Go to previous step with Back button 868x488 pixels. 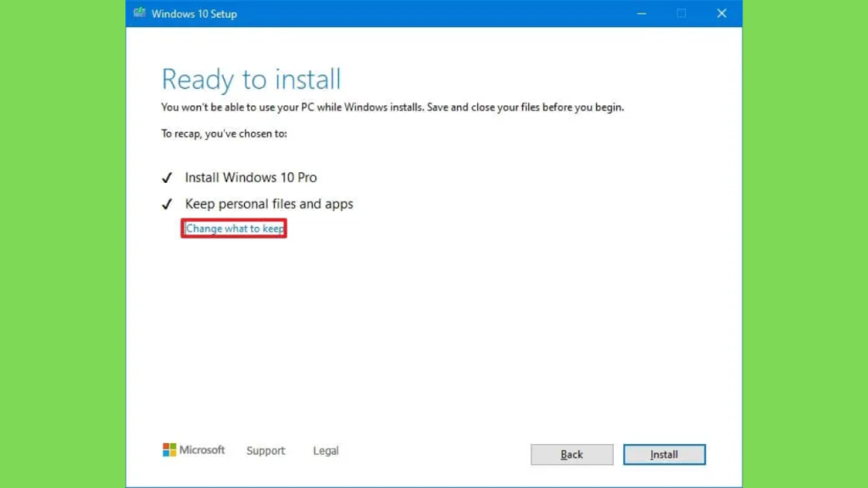(571, 455)
